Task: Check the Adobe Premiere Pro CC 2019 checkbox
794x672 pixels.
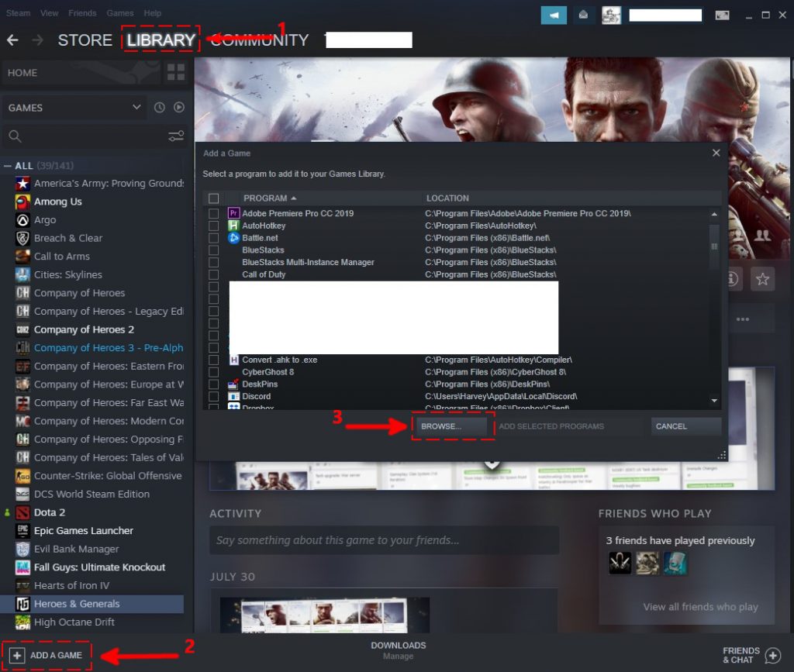Action: point(214,214)
